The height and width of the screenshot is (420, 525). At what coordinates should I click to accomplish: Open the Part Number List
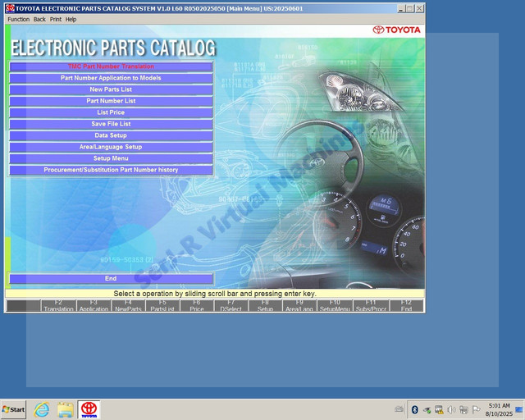click(111, 101)
